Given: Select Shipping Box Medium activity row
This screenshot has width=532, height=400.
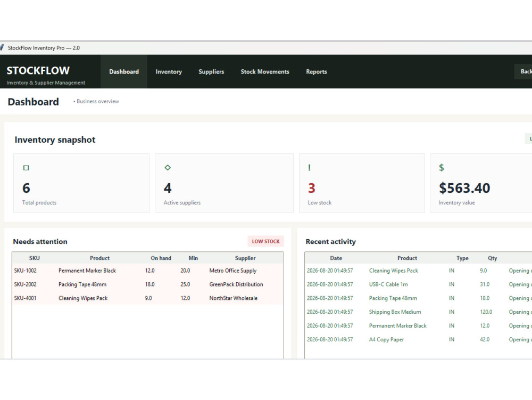Looking at the screenshot, I should pos(418,312).
